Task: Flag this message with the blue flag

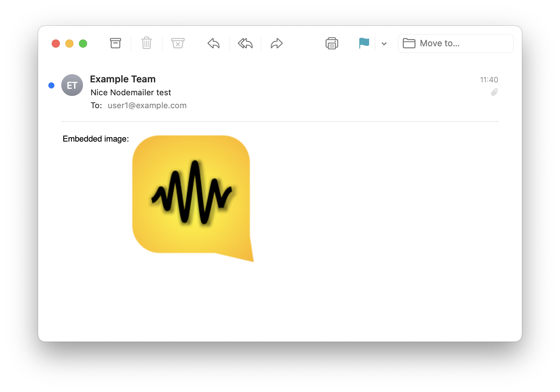Action: click(364, 43)
